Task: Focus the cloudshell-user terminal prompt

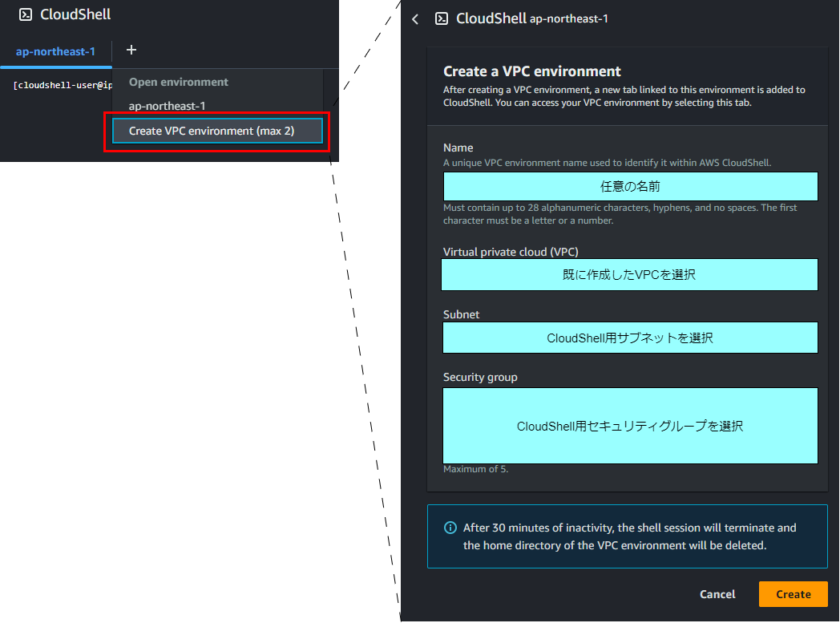Action: pyautogui.click(x=58, y=85)
